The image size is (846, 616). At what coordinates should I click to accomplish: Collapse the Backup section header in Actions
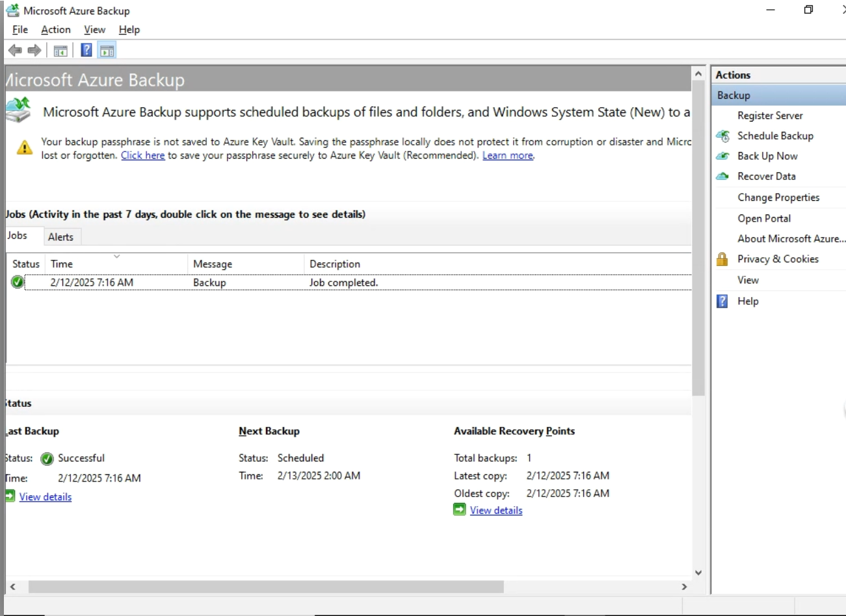[778, 95]
